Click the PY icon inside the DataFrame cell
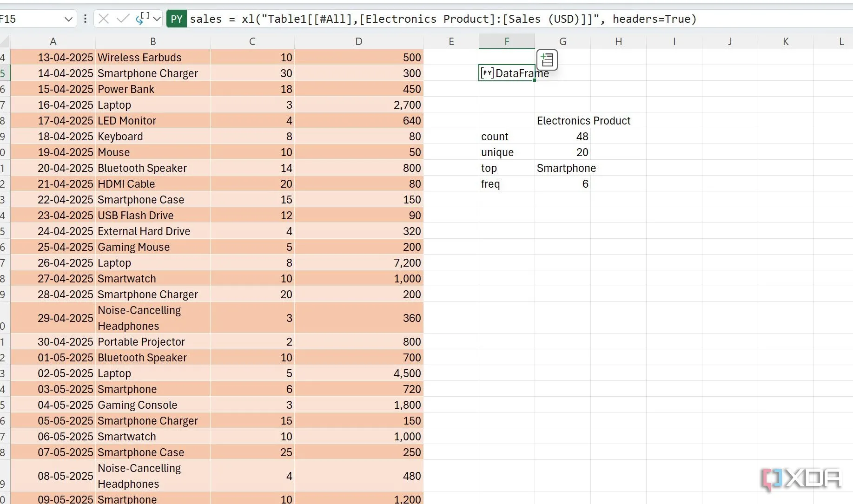Screen dimensions: 853x504 tap(487, 73)
